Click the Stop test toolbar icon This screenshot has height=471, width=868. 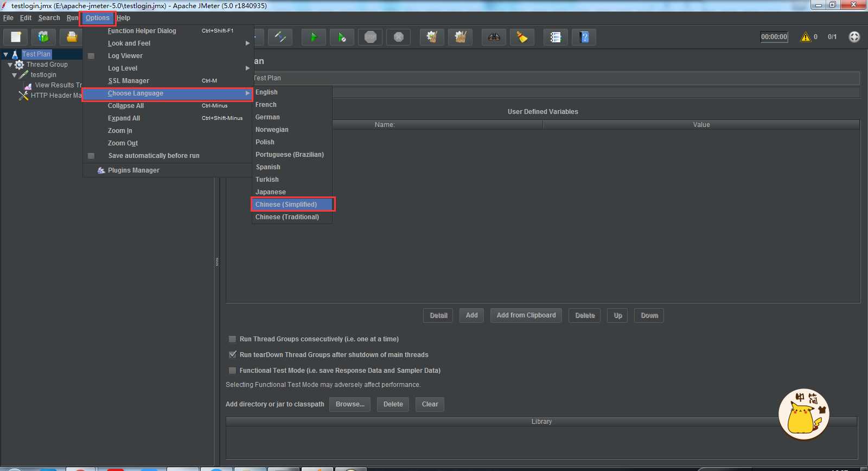coord(370,37)
